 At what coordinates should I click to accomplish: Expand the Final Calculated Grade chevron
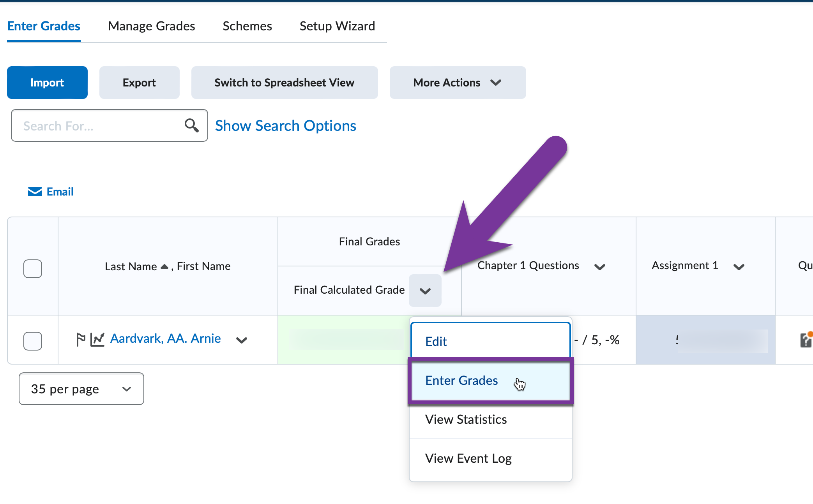click(425, 290)
